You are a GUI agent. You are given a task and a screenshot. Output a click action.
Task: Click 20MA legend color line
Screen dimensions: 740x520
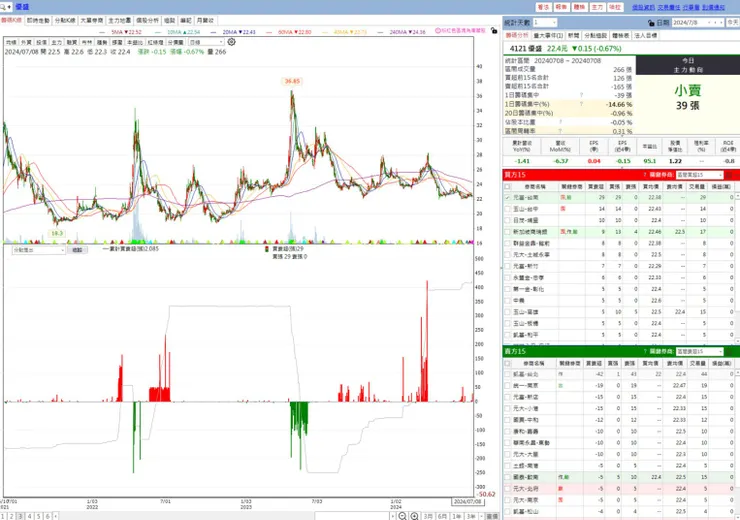pos(213,32)
